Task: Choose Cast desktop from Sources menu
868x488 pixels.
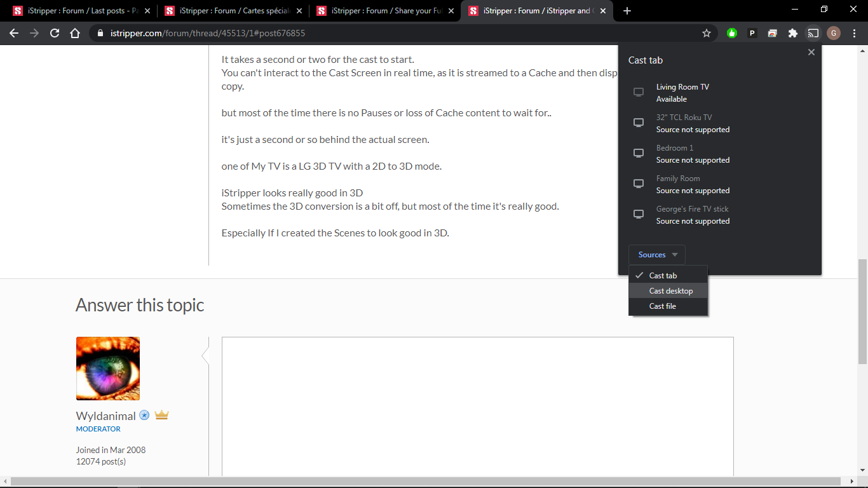Action: click(668, 291)
